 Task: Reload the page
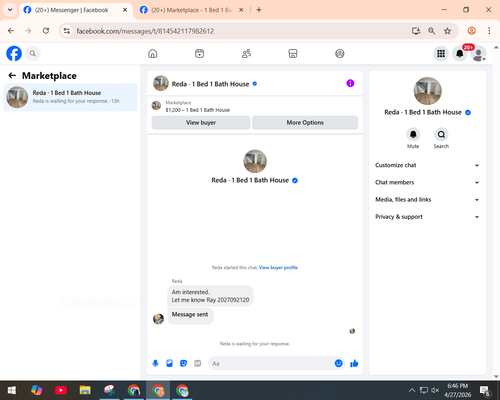click(x=46, y=31)
